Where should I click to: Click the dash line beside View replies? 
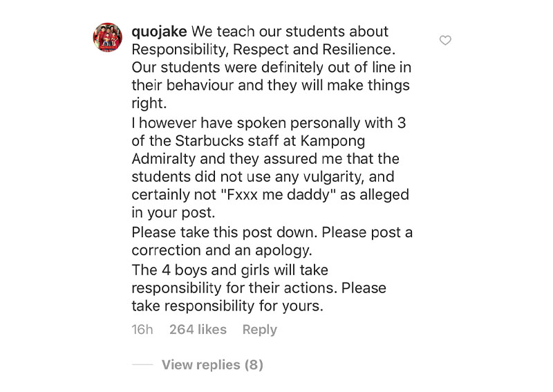pos(142,365)
